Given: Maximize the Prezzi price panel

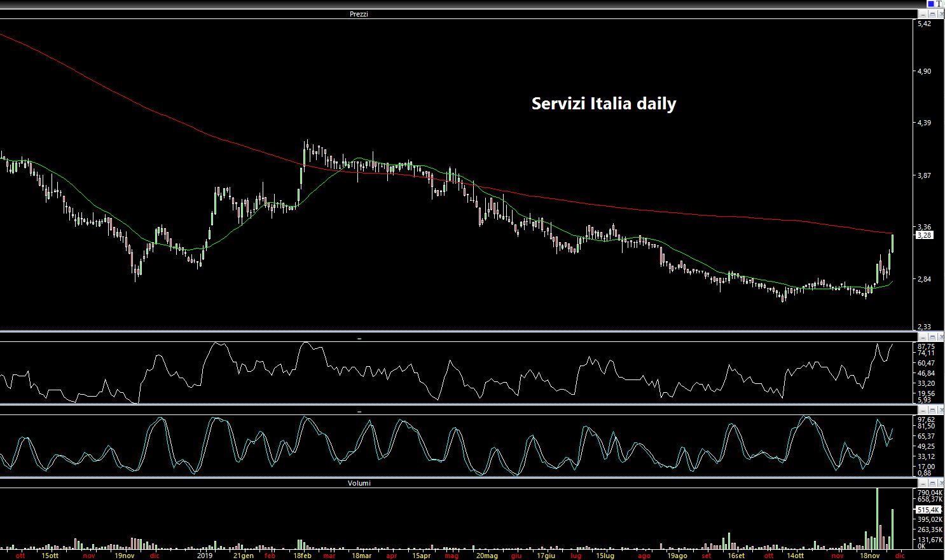Looking at the screenshot, I should click(932, 14).
